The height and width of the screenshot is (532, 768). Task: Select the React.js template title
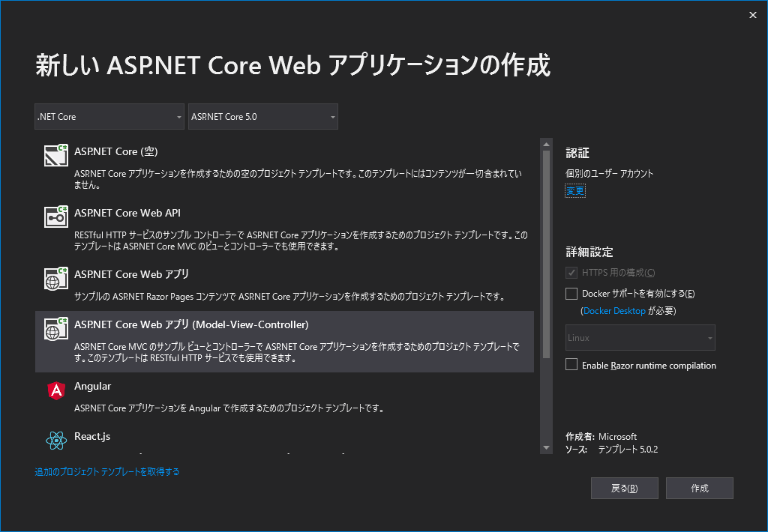(92, 437)
